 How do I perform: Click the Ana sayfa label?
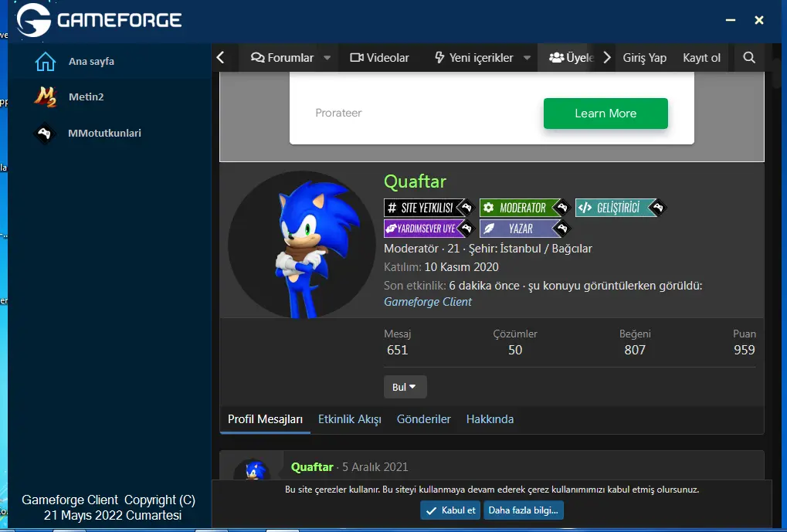tap(91, 61)
